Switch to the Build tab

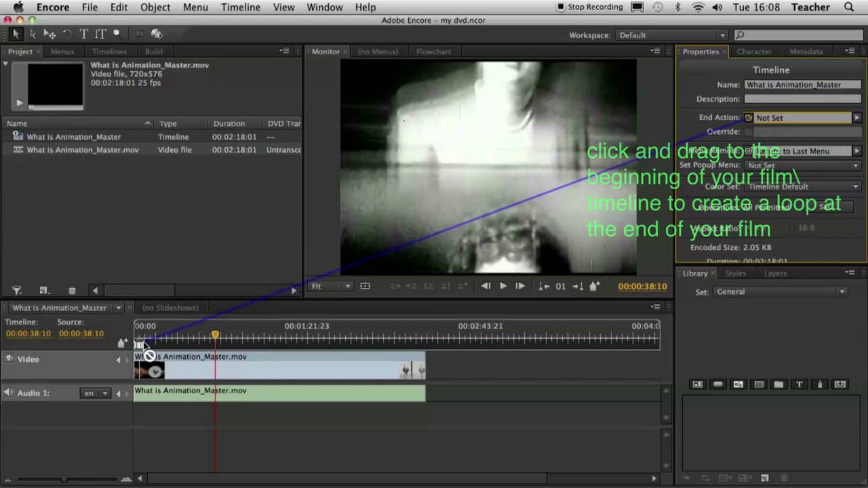click(x=154, y=52)
